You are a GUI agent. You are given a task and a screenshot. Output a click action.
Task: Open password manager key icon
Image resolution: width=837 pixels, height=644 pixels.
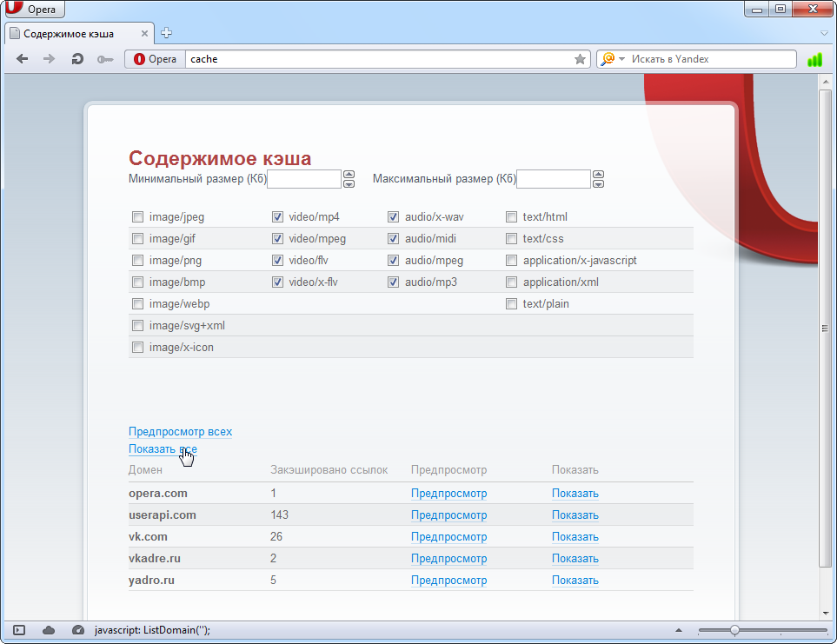pos(104,59)
